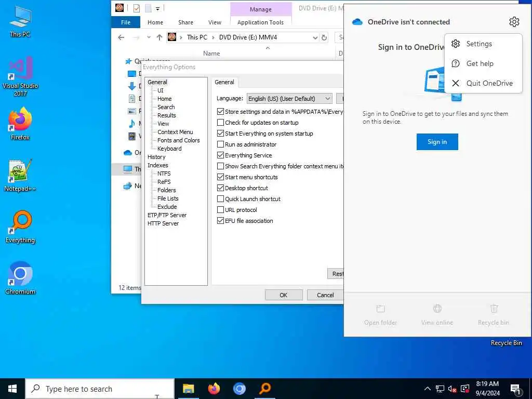Click taskbar search box
The width and height of the screenshot is (532, 399).
(100, 389)
